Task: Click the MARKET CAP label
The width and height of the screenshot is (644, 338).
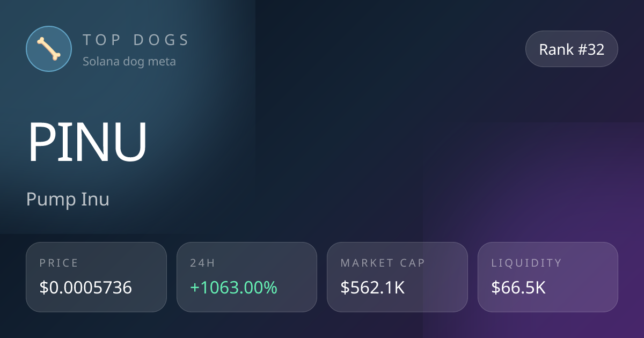Action: (x=383, y=263)
